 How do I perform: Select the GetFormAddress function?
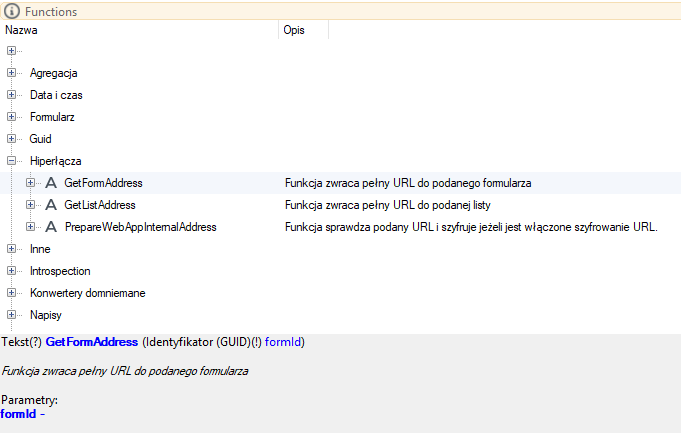103,183
